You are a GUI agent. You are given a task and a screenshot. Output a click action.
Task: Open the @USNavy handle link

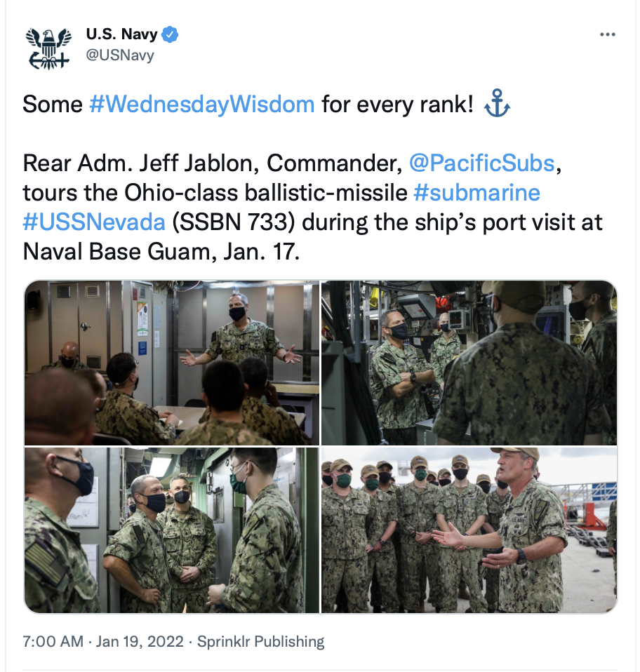pos(120,55)
